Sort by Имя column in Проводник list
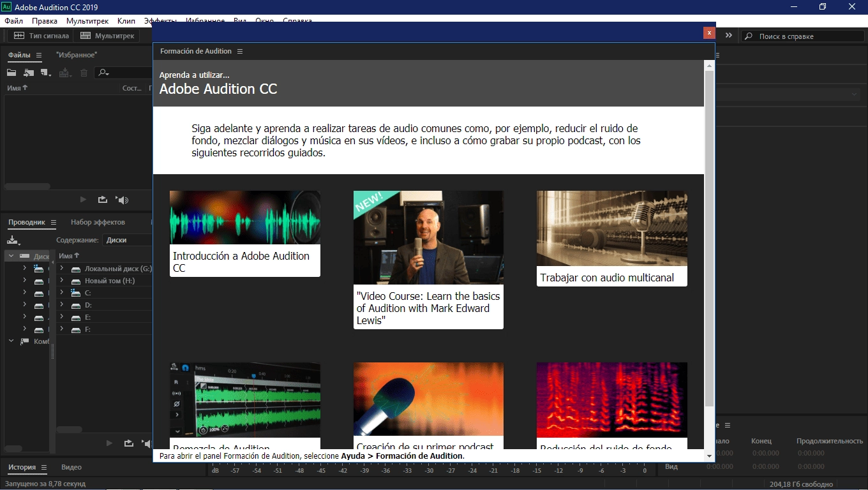The height and width of the screenshot is (490, 868). click(69, 256)
